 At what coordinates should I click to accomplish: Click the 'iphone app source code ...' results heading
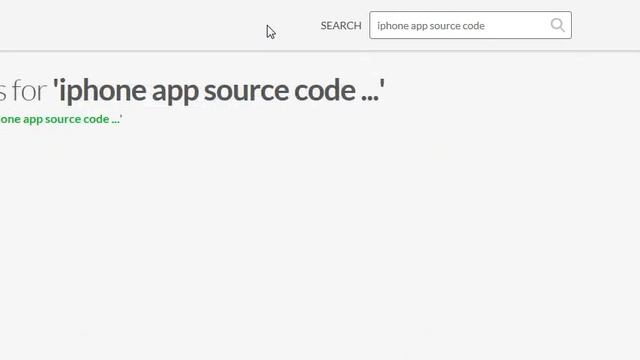pyautogui.click(x=219, y=90)
